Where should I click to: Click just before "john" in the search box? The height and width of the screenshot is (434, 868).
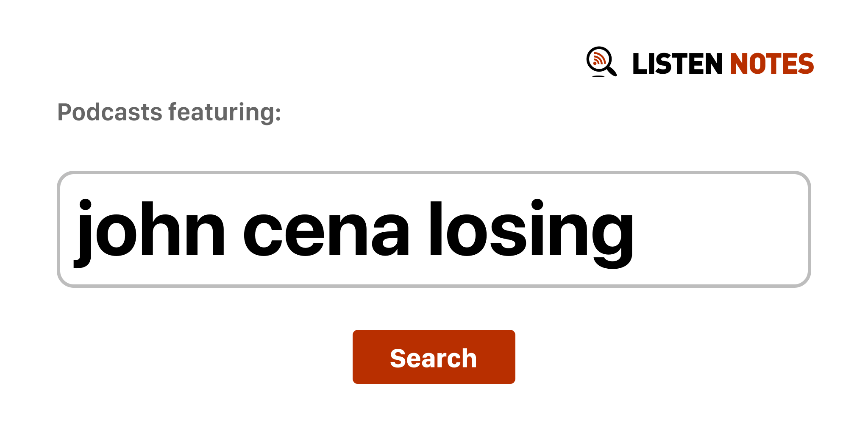tap(74, 229)
